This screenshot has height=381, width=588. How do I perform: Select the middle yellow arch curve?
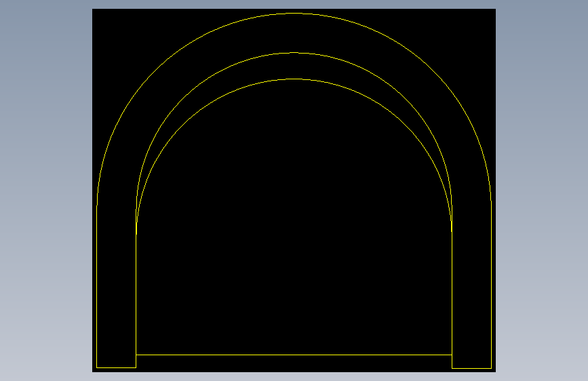coord(294,53)
